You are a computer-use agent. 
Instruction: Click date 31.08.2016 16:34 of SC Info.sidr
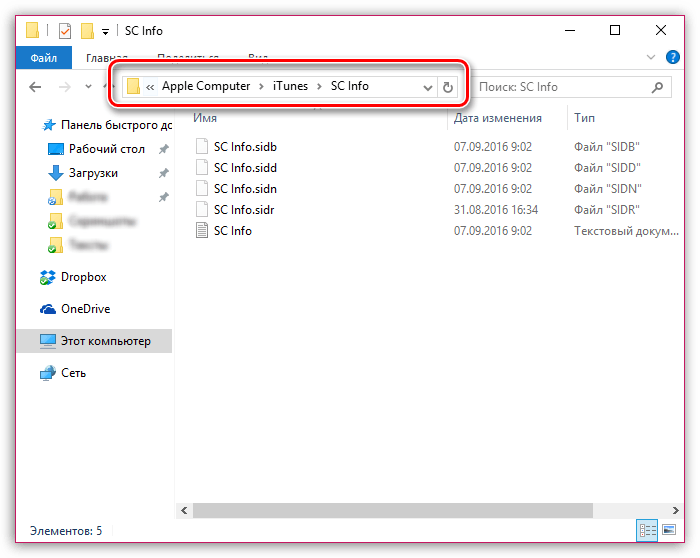tap(496, 210)
